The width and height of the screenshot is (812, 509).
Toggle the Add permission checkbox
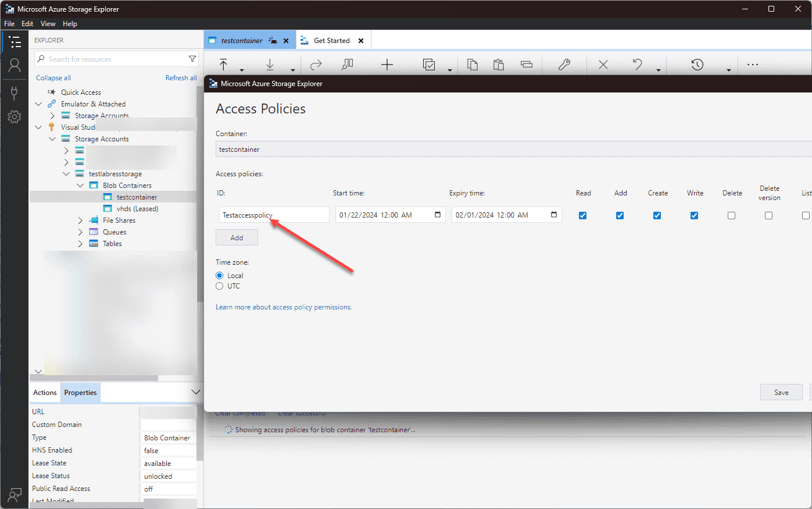(620, 215)
